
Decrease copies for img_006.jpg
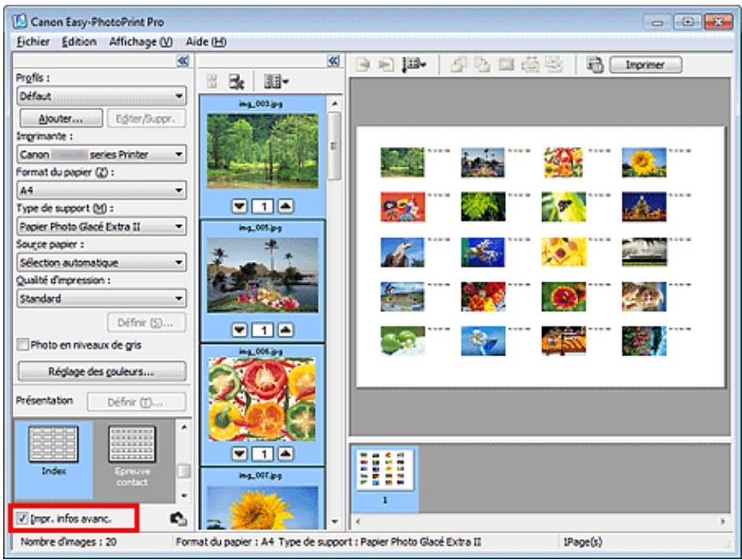pos(240,454)
